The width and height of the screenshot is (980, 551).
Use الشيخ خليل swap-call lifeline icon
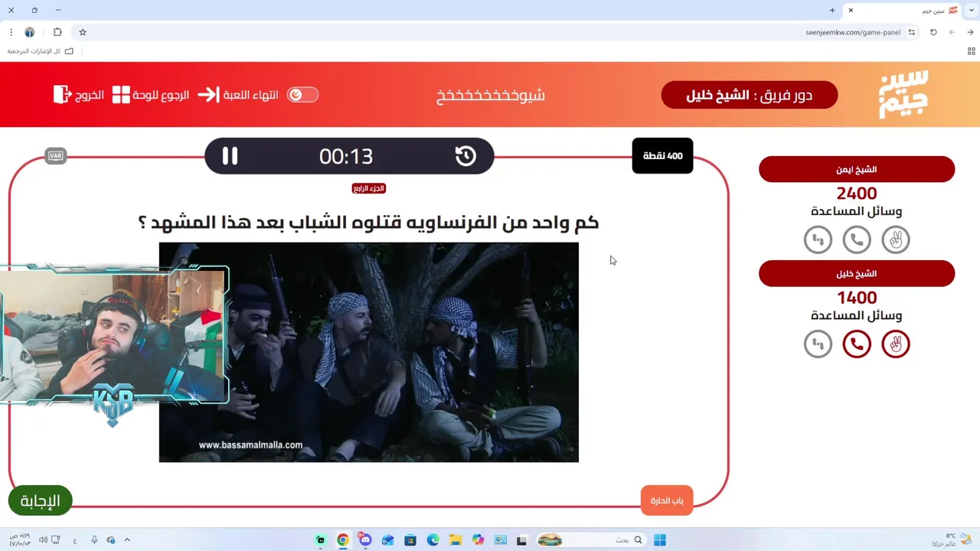pyautogui.click(x=818, y=344)
